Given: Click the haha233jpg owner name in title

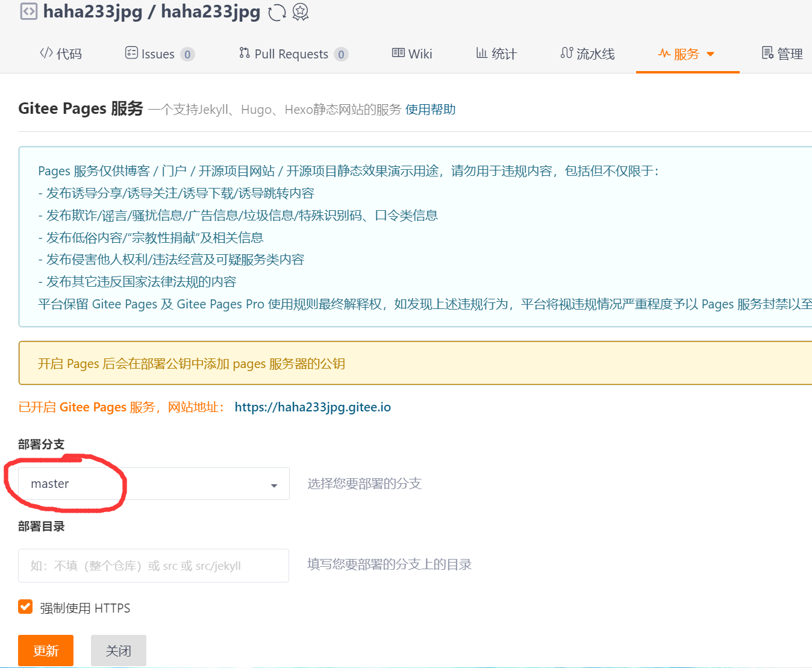Looking at the screenshot, I should coord(93,12).
